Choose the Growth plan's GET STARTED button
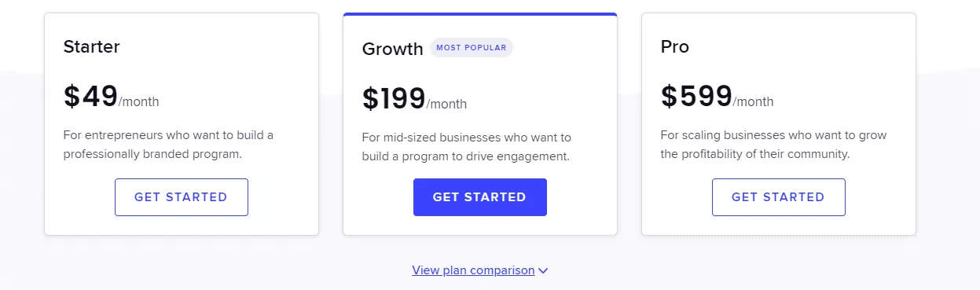Viewport: 980px width, 290px height. click(x=480, y=197)
